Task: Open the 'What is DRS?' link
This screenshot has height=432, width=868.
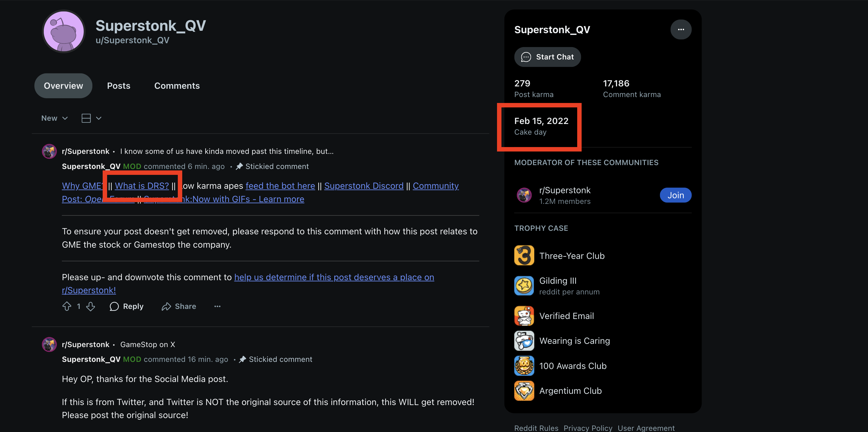Action: (142, 186)
